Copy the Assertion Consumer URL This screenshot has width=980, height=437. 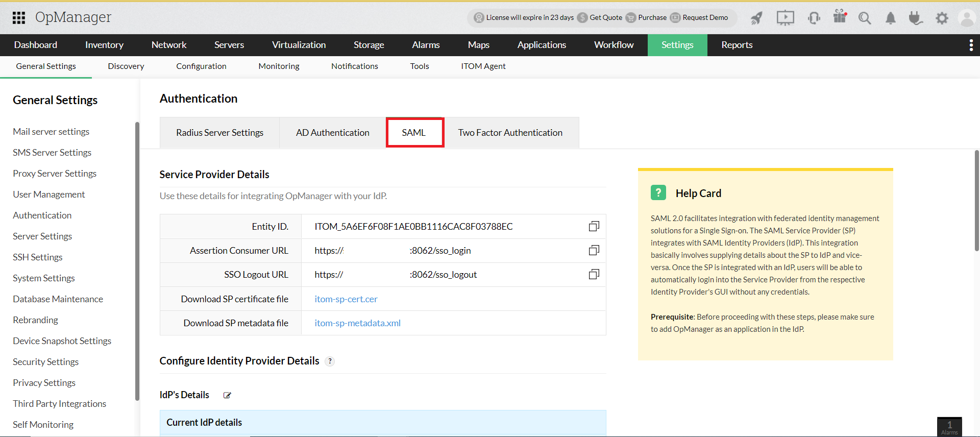594,250
